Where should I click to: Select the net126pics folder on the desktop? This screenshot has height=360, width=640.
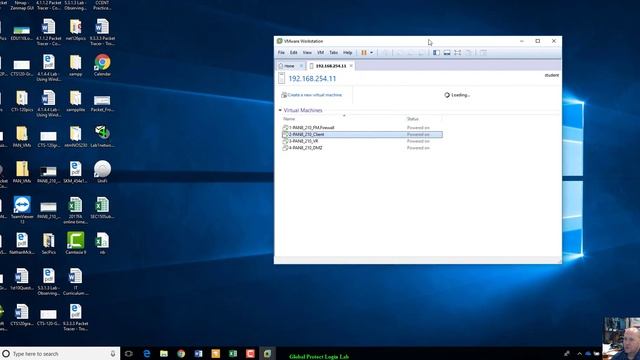coord(76,29)
